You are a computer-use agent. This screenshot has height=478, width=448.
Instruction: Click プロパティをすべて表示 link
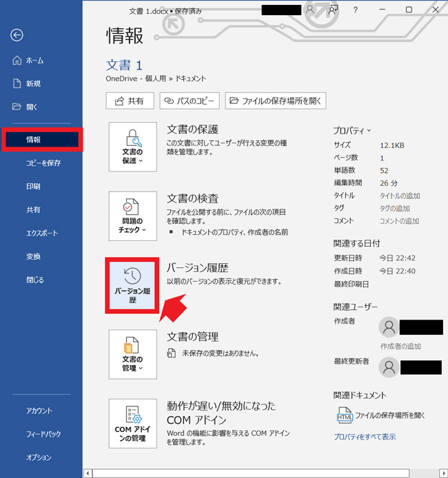click(365, 437)
